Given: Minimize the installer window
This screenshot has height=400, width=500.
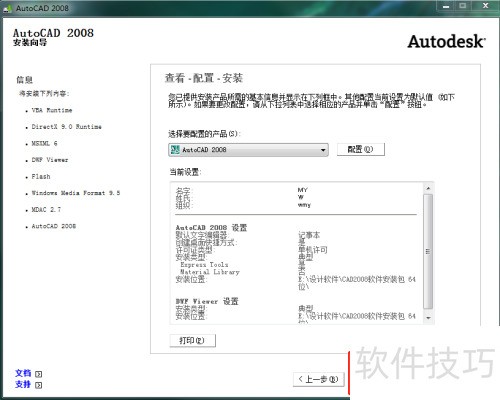Looking at the screenshot, I should (446, 6).
